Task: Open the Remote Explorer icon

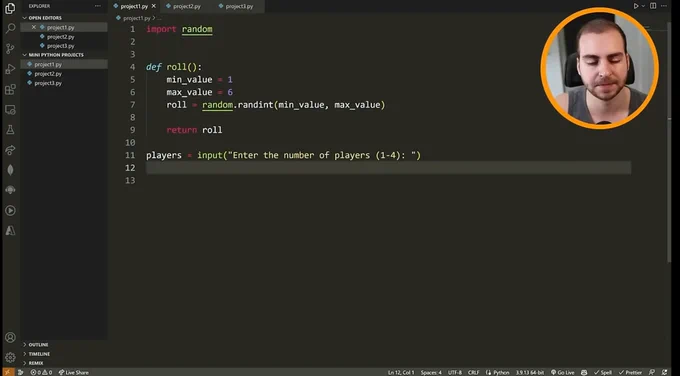Action: tap(10, 110)
